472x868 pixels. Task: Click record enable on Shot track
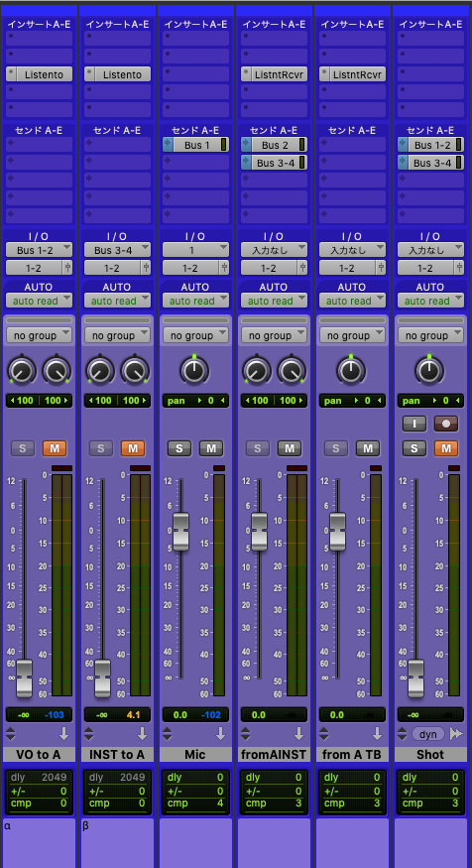tap(445, 424)
